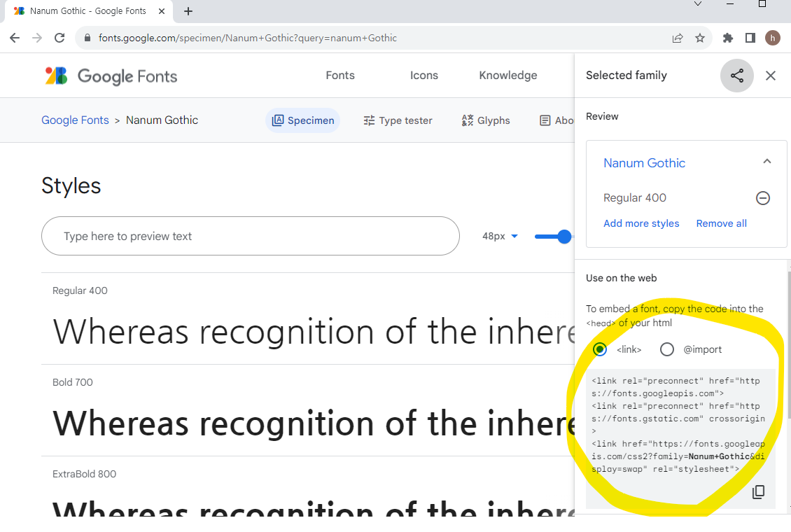Viewport: 791px width, 532px height.
Task: Open the user profile avatar
Action: (x=773, y=38)
